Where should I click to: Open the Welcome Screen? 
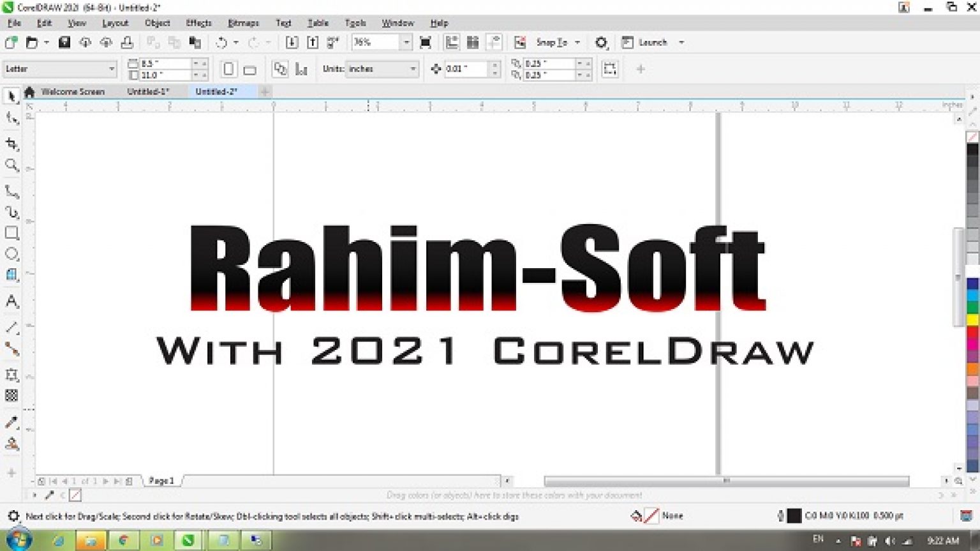(72, 91)
